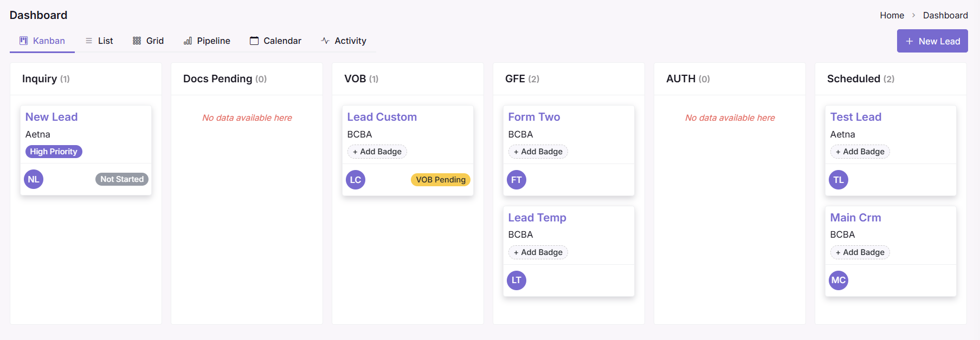This screenshot has width=980, height=340.
Task: Click the High Priority badge
Action: click(54, 152)
